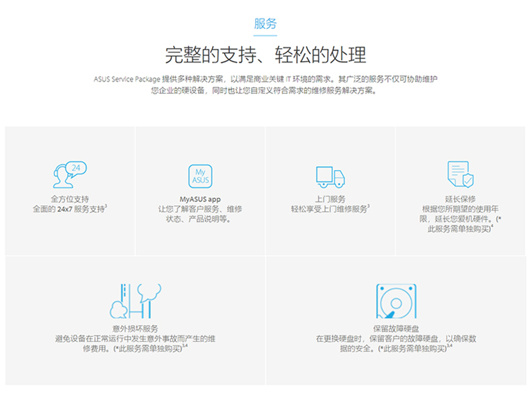
Task: Click the 上门服务 title text
Action: (x=330, y=199)
